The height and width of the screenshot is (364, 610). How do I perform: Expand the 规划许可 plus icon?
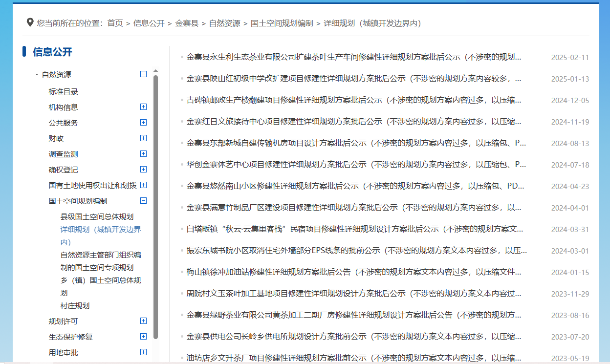[143, 321]
